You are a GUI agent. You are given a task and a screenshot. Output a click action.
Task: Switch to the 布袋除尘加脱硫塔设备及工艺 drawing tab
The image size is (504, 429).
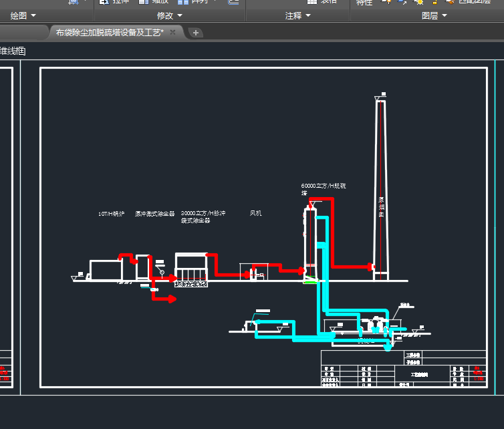(109, 32)
